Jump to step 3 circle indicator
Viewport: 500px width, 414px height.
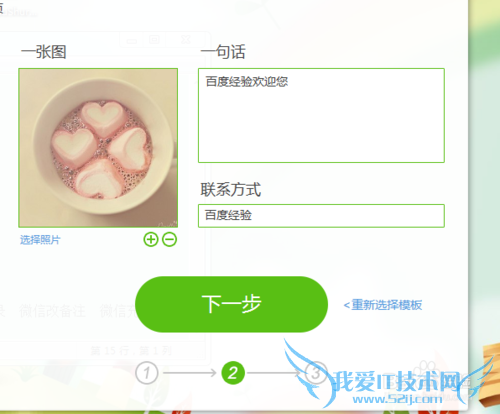[x=315, y=373]
